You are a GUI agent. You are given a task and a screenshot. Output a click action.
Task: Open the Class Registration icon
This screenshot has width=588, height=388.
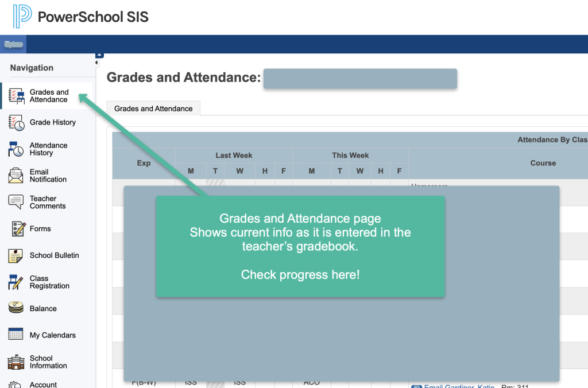16,282
